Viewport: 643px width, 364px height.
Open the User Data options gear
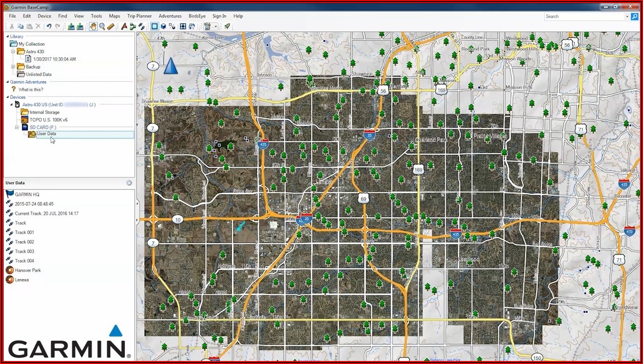pos(129,183)
